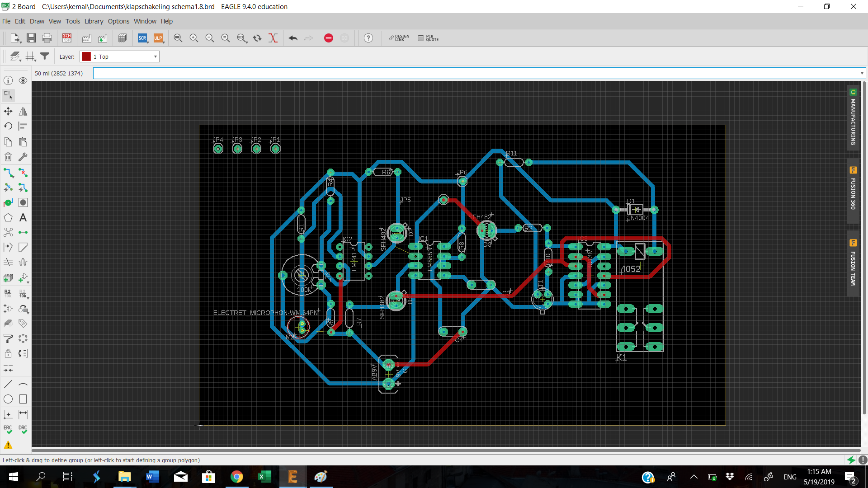Open the Manufacturing side tab

pos(853,117)
